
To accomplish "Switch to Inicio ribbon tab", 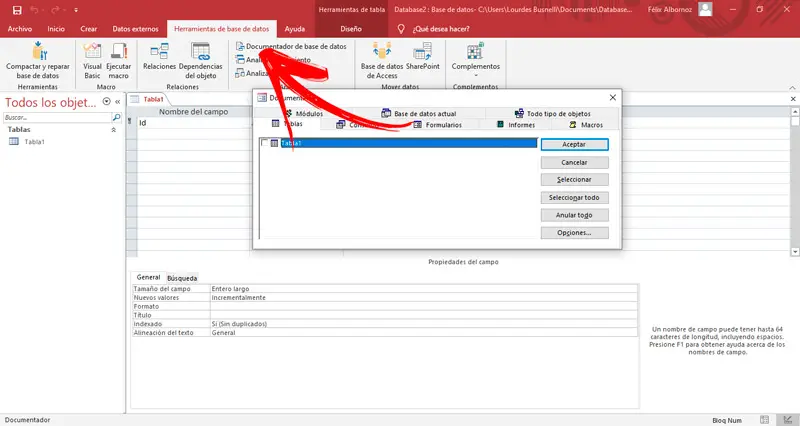I will [x=56, y=29].
